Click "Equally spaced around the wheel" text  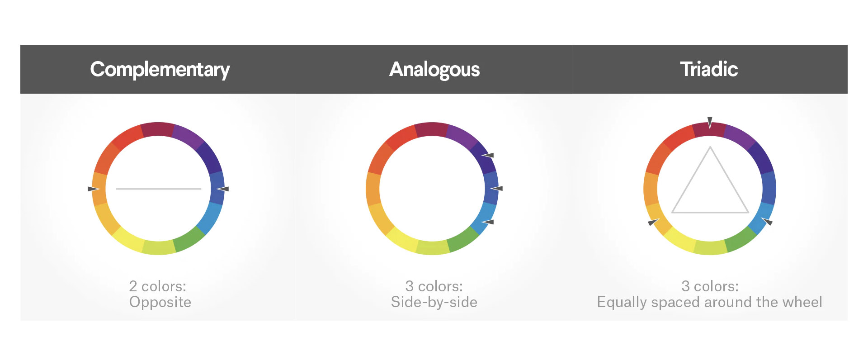click(x=709, y=302)
